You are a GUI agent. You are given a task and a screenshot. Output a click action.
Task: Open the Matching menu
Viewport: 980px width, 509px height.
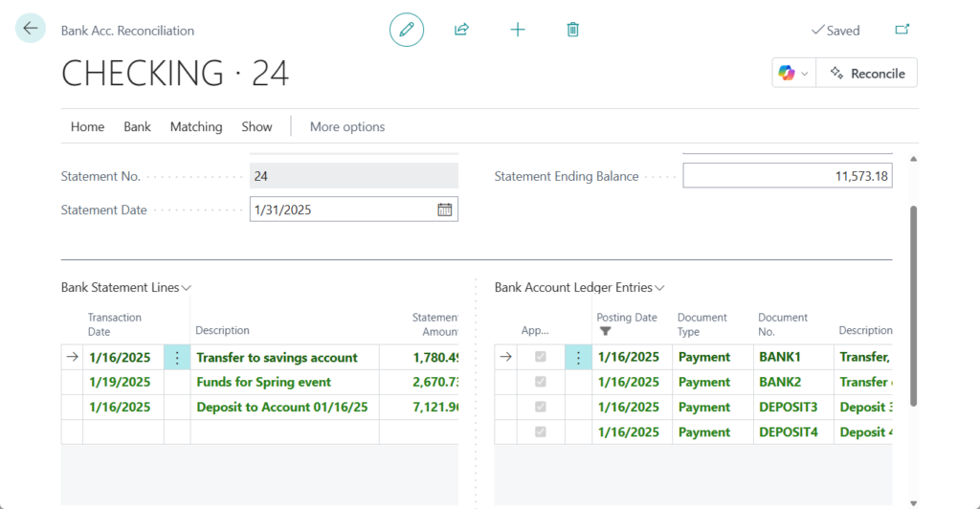coord(196,126)
